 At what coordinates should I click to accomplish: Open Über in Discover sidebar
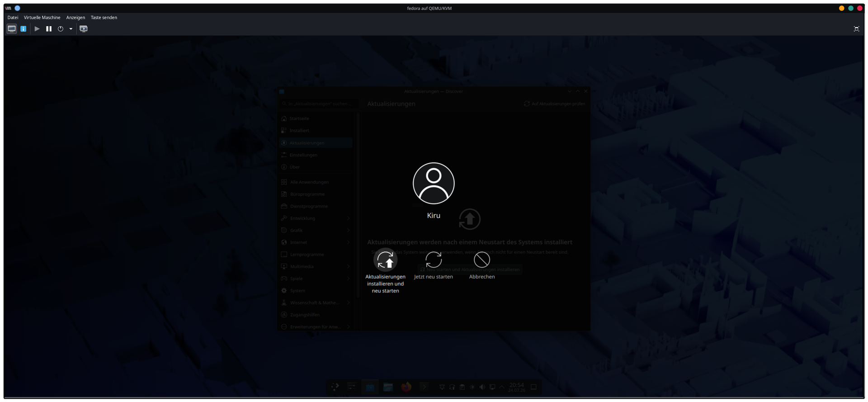pyautogui.click(x=316, y=167)
